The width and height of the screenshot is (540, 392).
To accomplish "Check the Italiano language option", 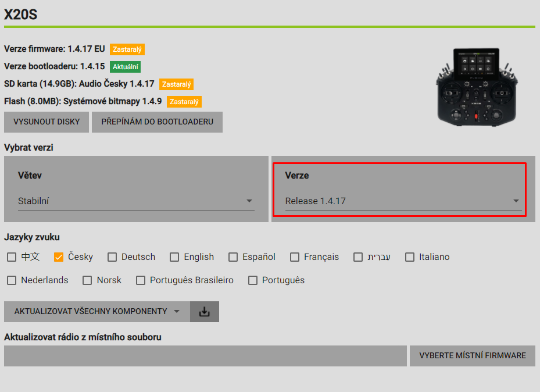I will pos(410,257).
